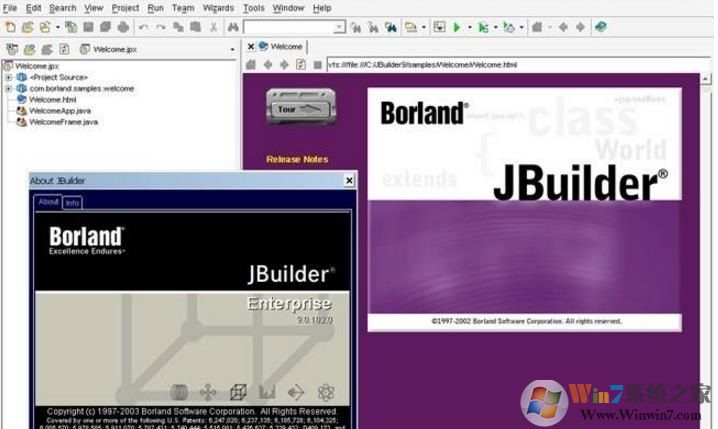
Task: Open the Help menu
Action: (x=322, y=8)
